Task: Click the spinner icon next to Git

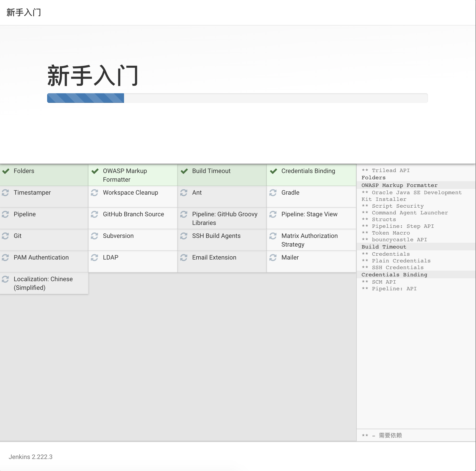Action: pyautogui.click(x=6, y=236)
